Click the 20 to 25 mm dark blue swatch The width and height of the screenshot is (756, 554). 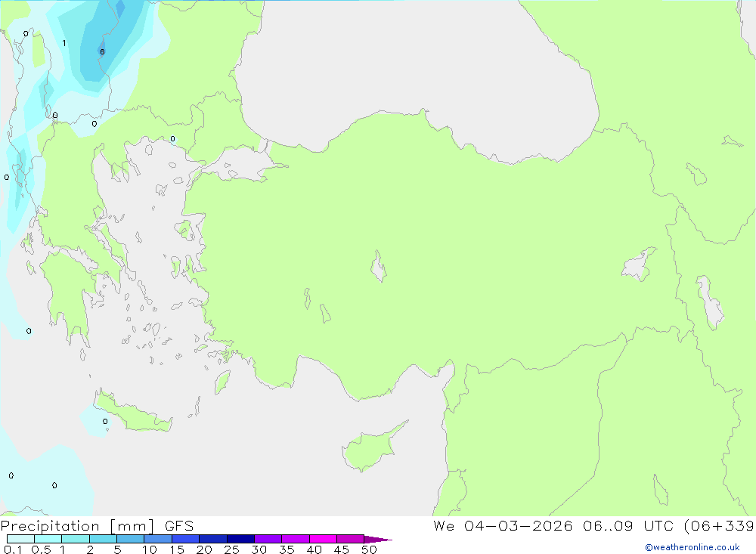coord(212,539)
